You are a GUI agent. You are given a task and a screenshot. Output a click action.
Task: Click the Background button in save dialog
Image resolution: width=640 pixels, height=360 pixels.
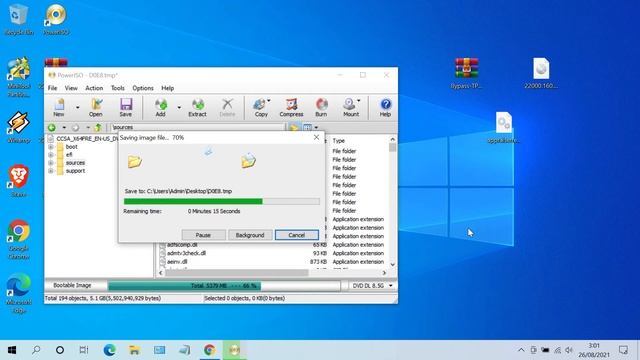point(250,235)
